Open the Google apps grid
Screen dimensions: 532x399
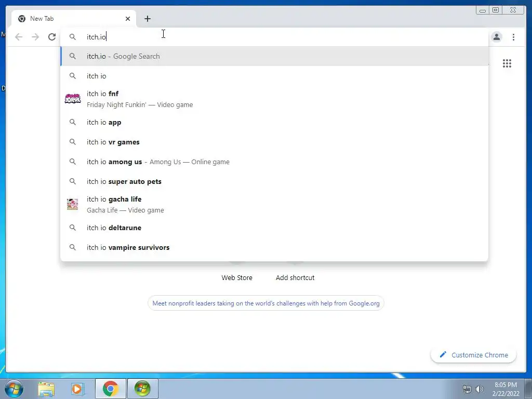click(507, 63)
